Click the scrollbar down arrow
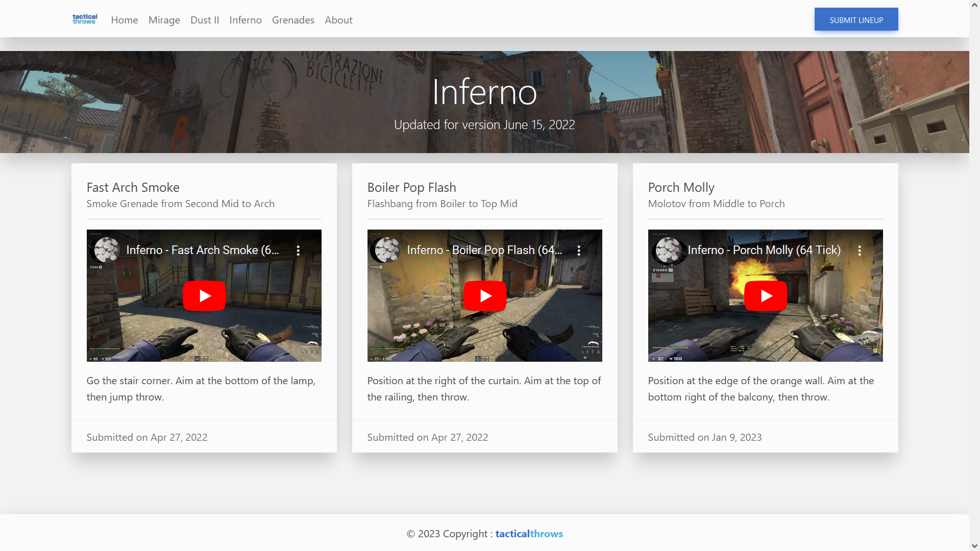This screenshot has height=551, width=980. coord(975,546)
